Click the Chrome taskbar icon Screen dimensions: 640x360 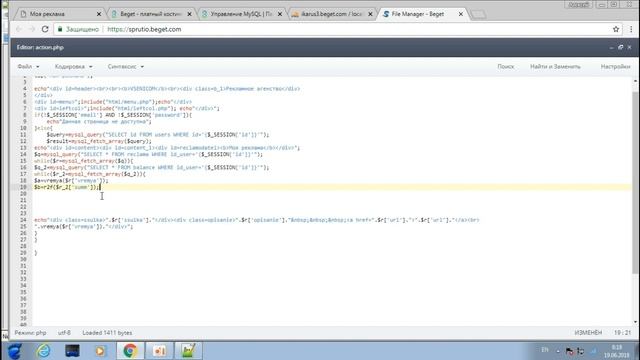pos(130,351)
